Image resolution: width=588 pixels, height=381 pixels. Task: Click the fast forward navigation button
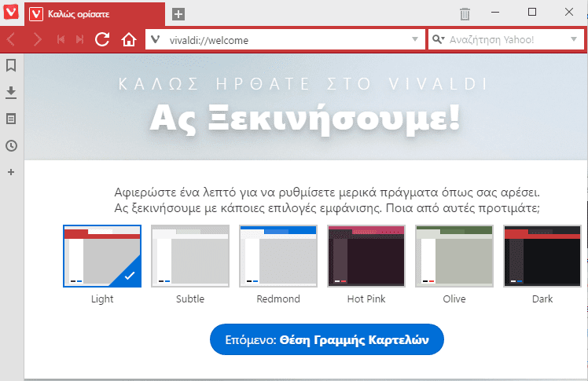tap(79, 39)
